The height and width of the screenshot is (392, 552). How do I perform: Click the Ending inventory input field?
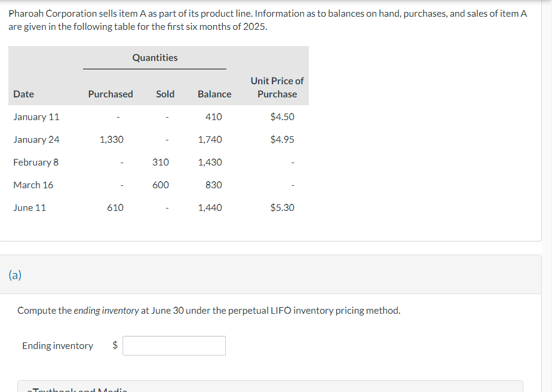pos(174,345)
